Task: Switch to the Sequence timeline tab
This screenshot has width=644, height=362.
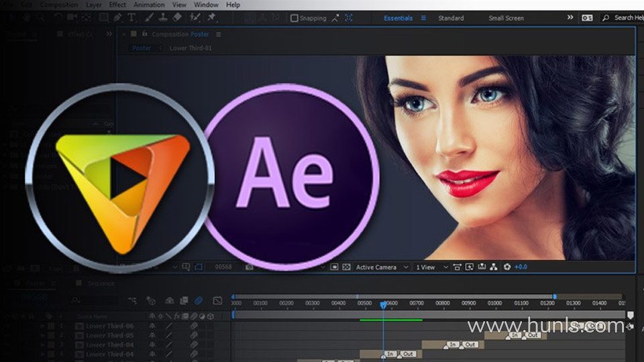Action: [x=101, y=284]
